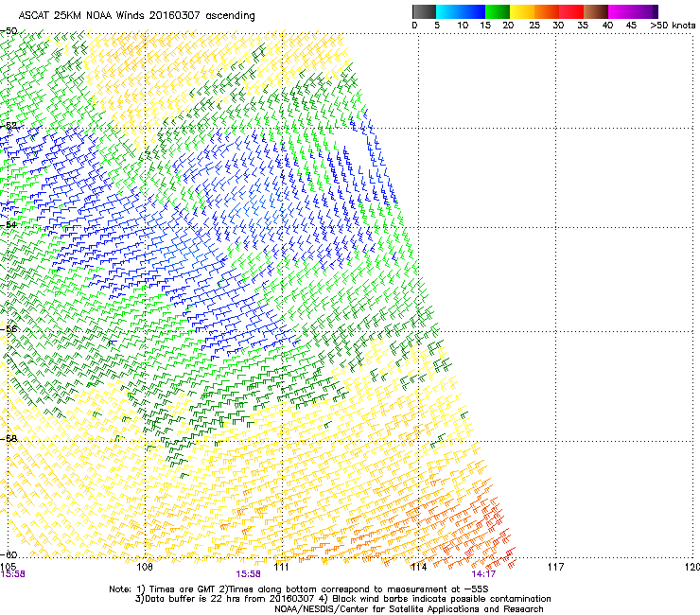Click the '-58' latitude axis label
The width and height of the screenshot is (700, 615).
click(x=9, y=438)
